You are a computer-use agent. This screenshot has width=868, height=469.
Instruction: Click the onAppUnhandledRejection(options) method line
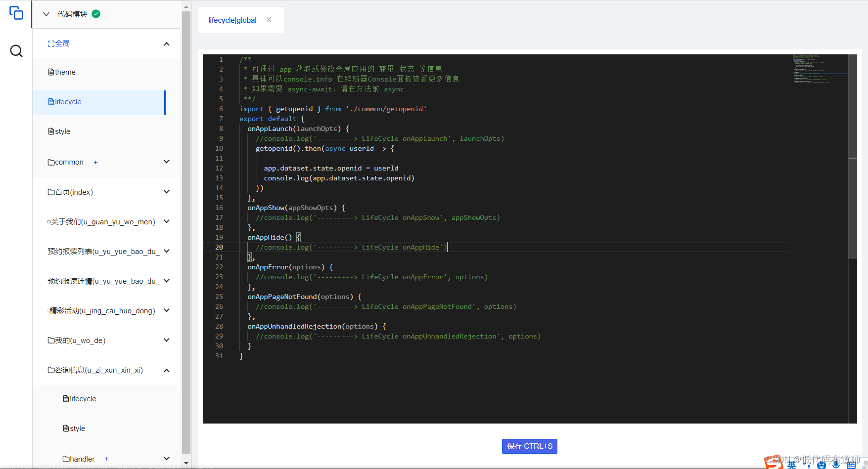pyautogui.click(x=317, y=327)
